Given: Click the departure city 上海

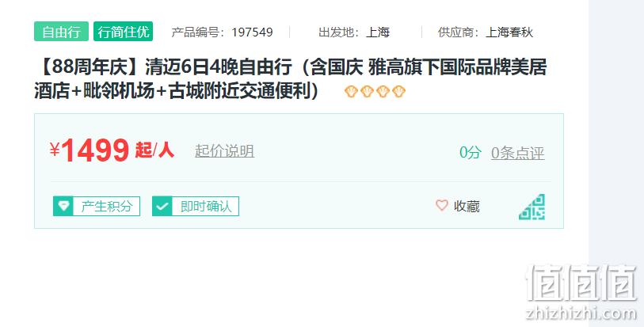Looking at the screenshot, I should click(377, 32).
